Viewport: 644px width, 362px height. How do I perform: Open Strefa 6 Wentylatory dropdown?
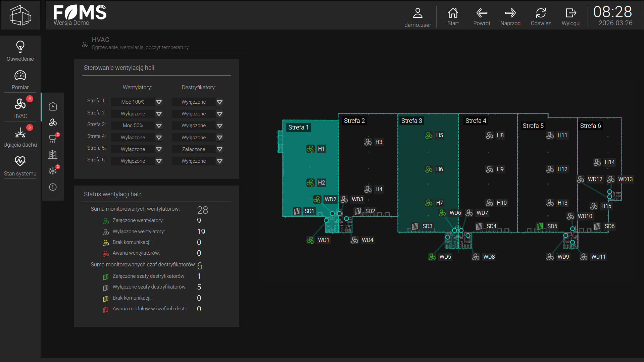click(x=159, y=161)
